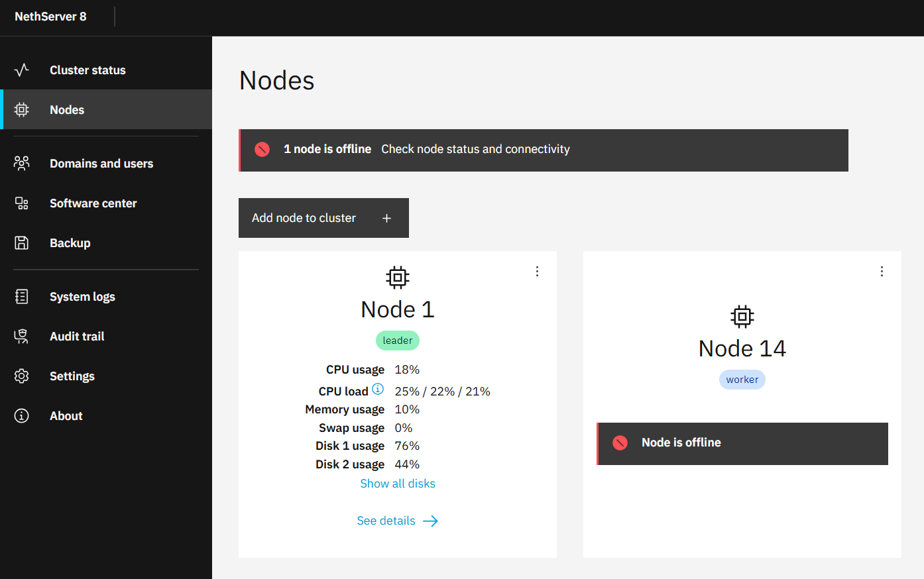Viewport: 924px width, 579px height.
Task: Click Disk 1 usage value 76%
Action: coord(407,446)
